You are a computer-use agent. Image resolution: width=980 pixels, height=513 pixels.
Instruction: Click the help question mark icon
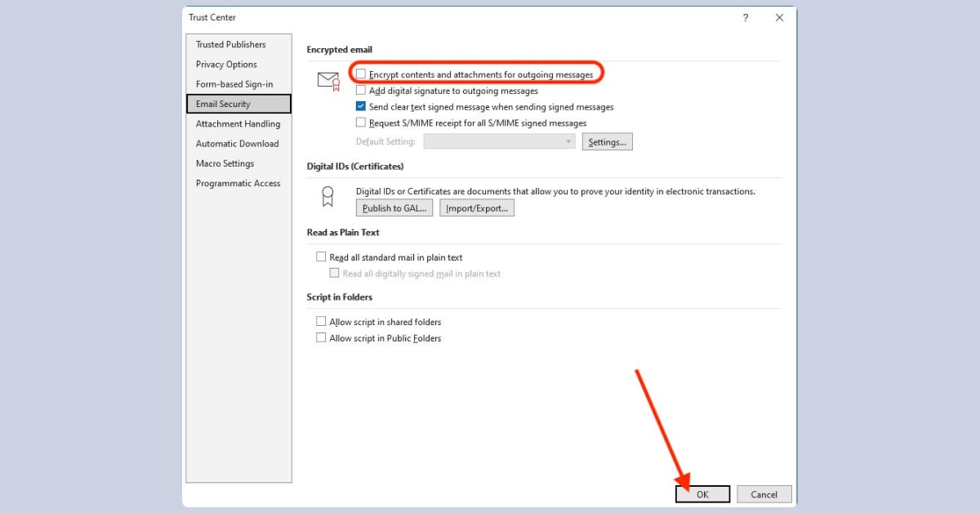coord(745,17)
